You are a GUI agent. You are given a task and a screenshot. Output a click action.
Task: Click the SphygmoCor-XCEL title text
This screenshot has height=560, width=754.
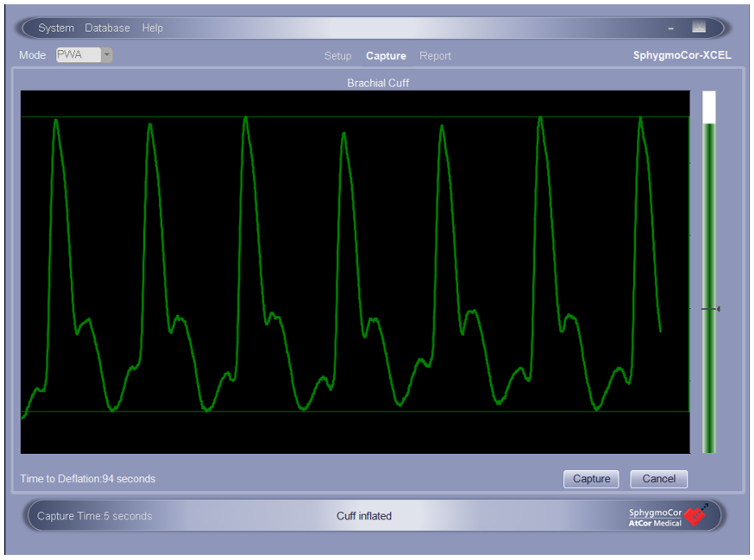(682, 55)
